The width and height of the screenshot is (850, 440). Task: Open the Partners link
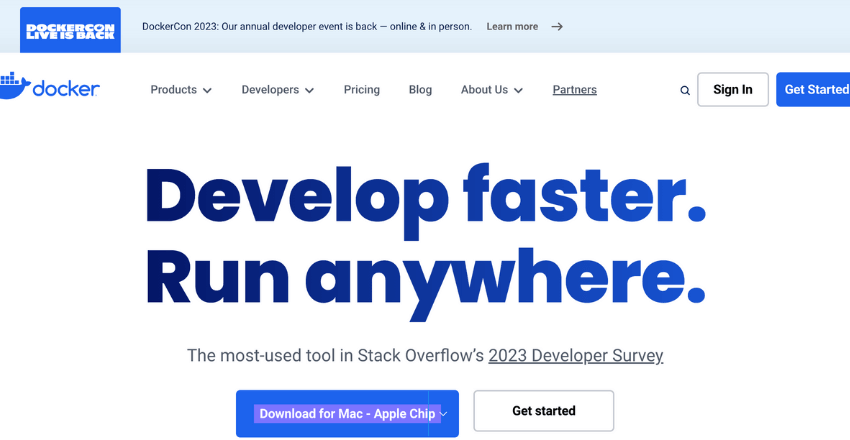pyautogui.click(x=575, y=90)
